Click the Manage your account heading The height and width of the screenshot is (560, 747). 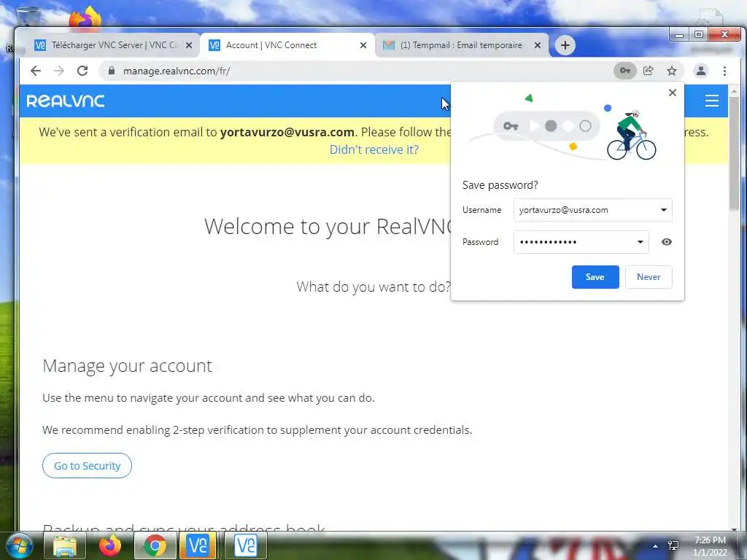[x=127, y=366]
